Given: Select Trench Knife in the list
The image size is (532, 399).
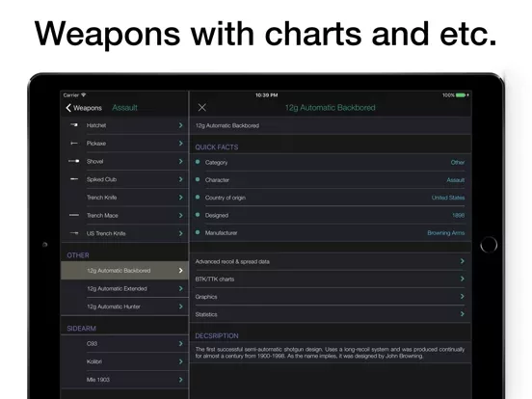Looking at the screenshot, I should (x=124, y=198).
